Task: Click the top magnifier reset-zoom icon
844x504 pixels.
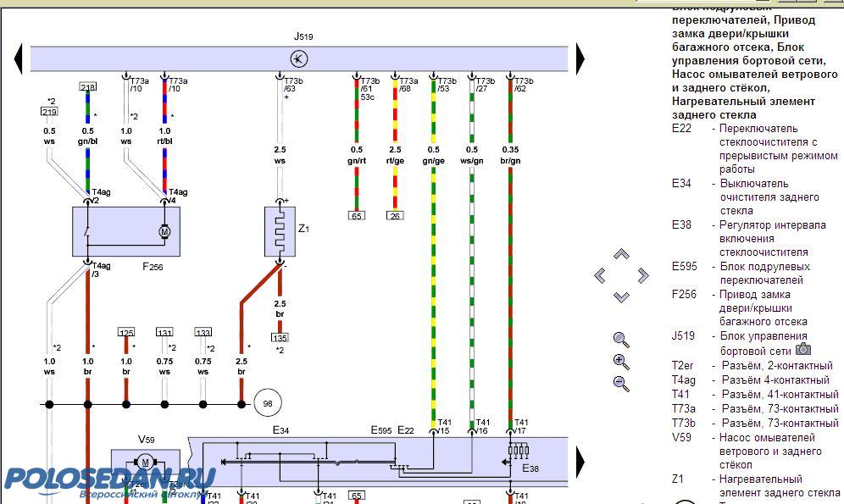Action: pyautogui.click(x=621, y=340)
